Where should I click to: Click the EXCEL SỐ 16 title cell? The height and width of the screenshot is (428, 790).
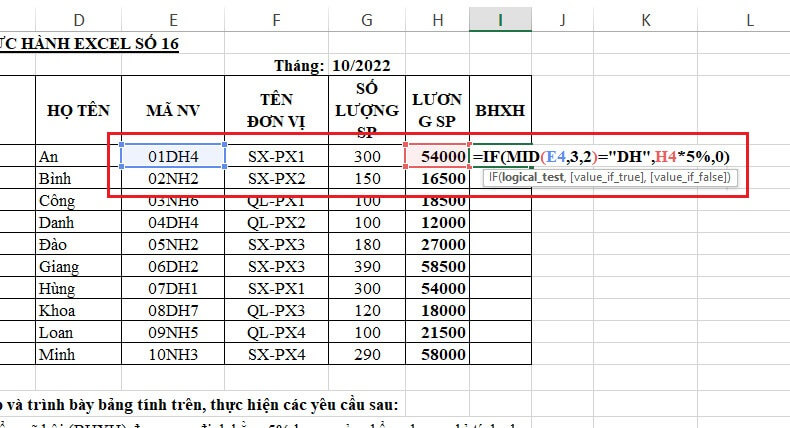click(89, 43)
